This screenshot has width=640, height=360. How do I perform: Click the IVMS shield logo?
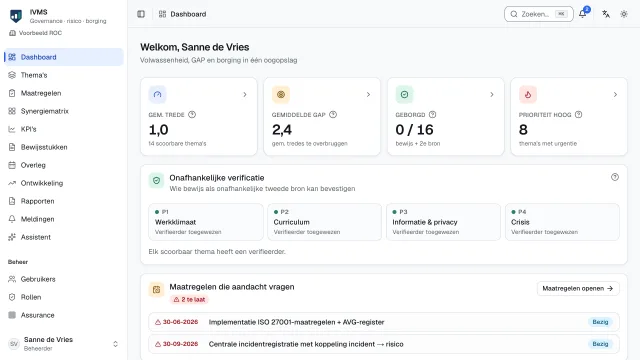pos(16,16)
